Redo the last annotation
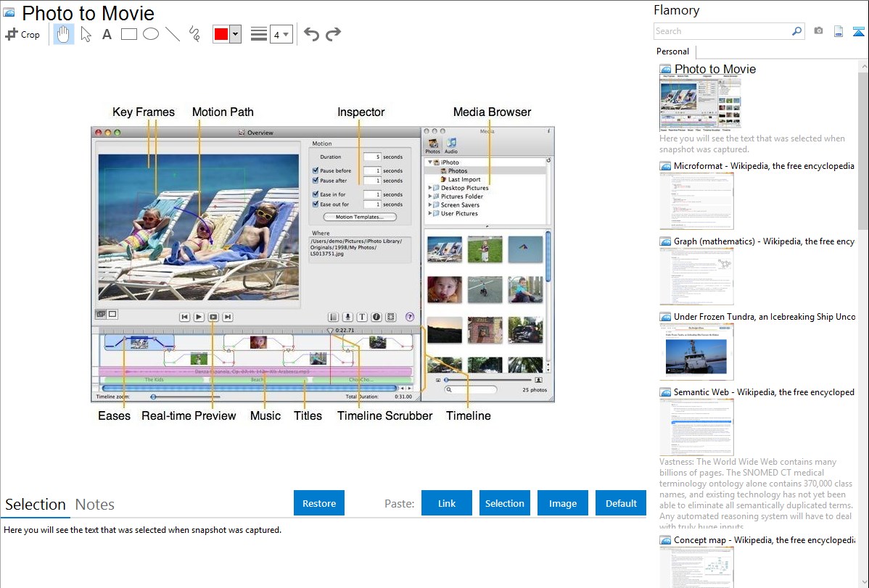This screenshot has width=869, height=588. pos(333,34)
